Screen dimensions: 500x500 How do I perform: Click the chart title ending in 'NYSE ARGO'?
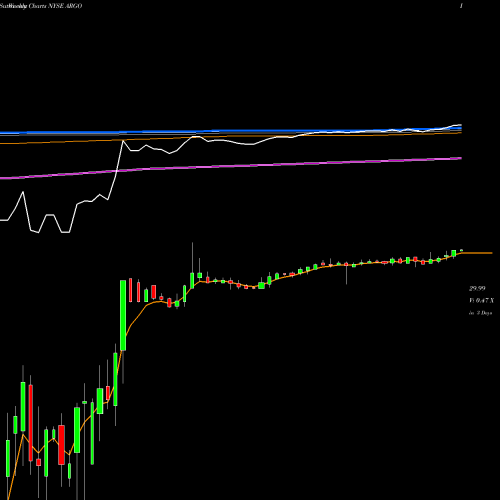[x=41, y=6]
